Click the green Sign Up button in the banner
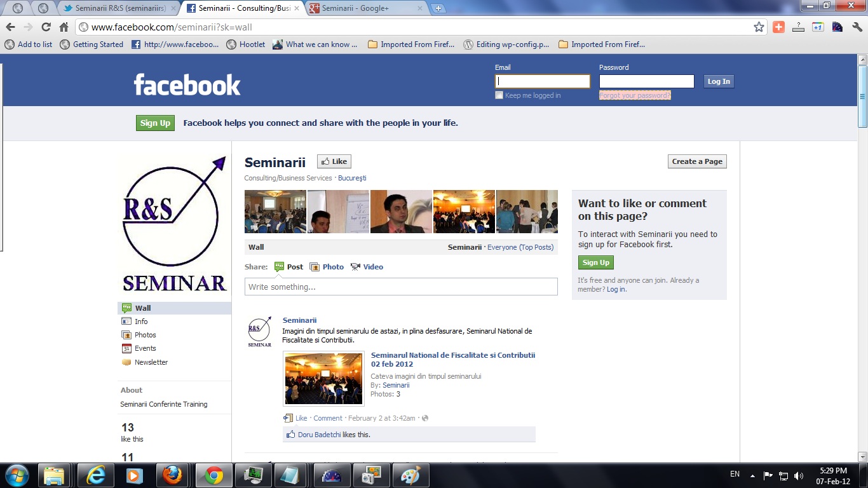 click(x=155, y=123)
